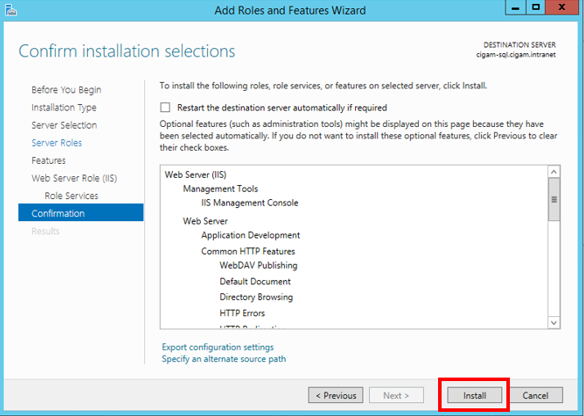
Task: Go to Installation Type step
Action: [x=64, y=108]
